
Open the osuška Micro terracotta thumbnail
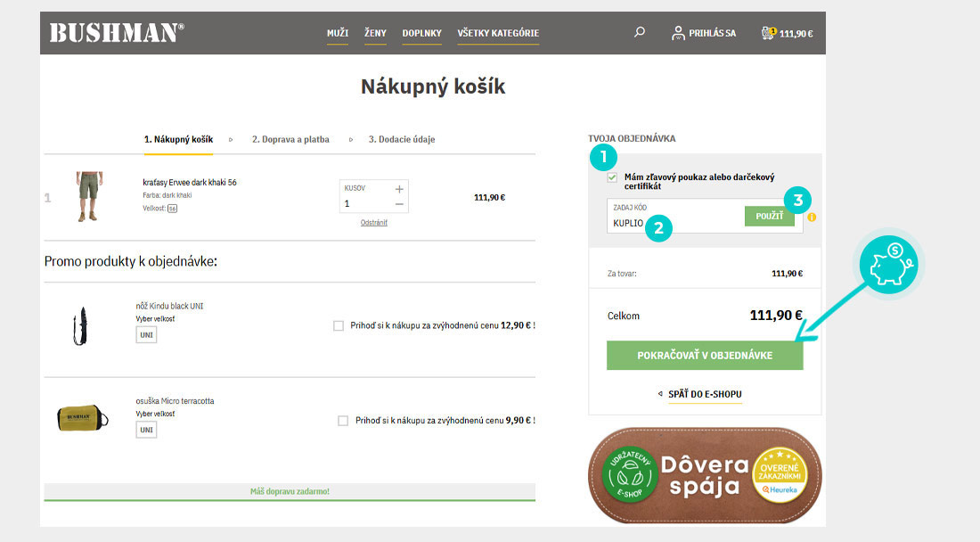[x=82, y=417]
